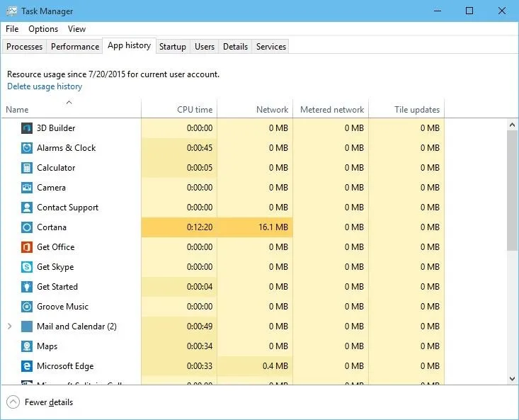519x420 pixels.
Task: Click the Get Started lightbulb icon
Action: (27, 287)
